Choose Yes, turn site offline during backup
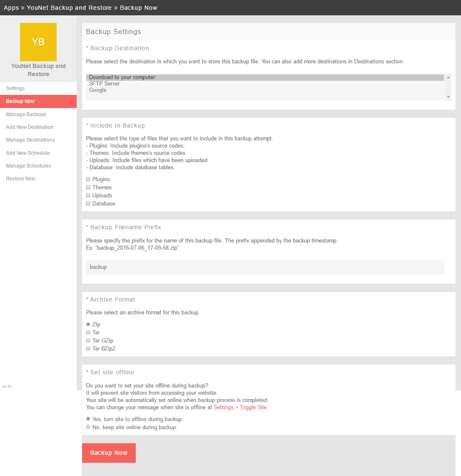The width and height of the screenshot is (461, 476). (88, 419)
